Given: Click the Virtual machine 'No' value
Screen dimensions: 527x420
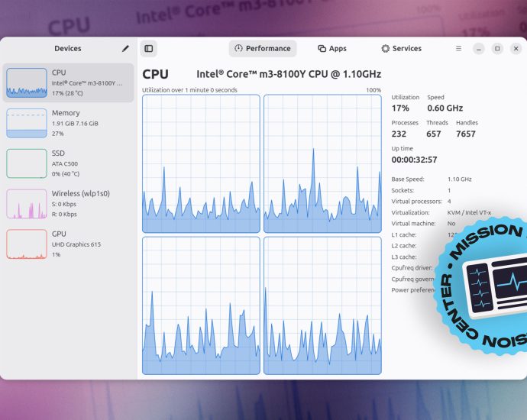Looking at the screenshot, I should click(451, 224).
